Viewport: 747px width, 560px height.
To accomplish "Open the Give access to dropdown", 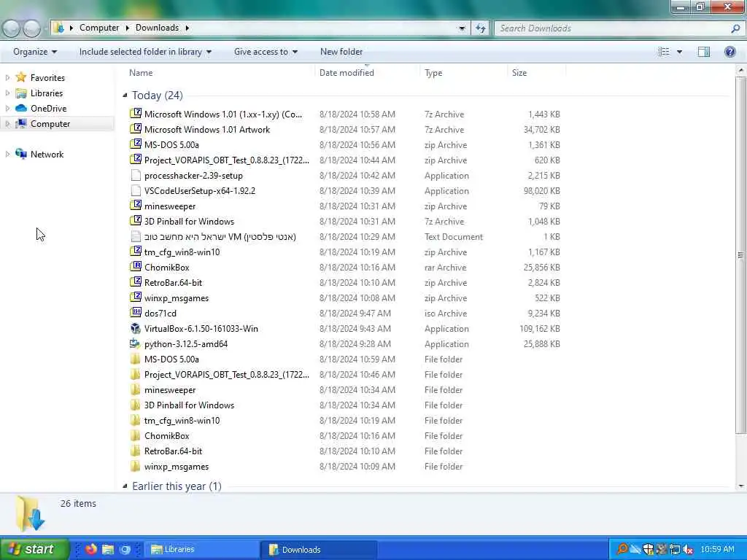I will click(266, 52).
